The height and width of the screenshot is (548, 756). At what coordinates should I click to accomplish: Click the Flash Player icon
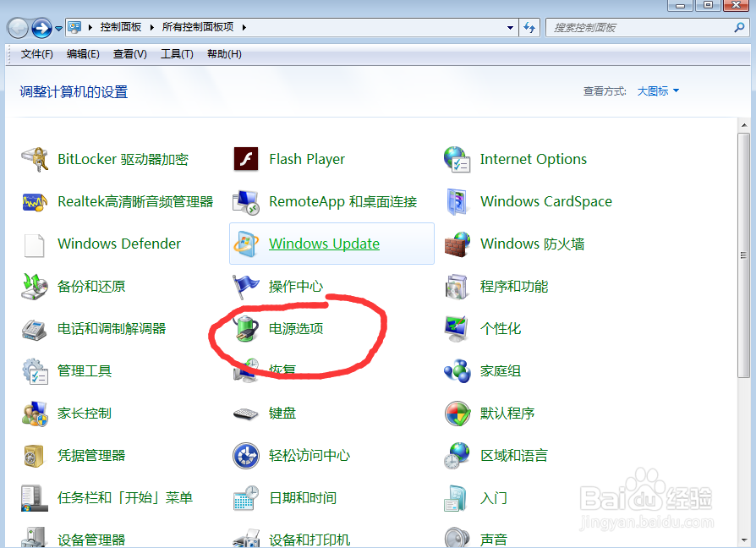click(x=246, y=160)
